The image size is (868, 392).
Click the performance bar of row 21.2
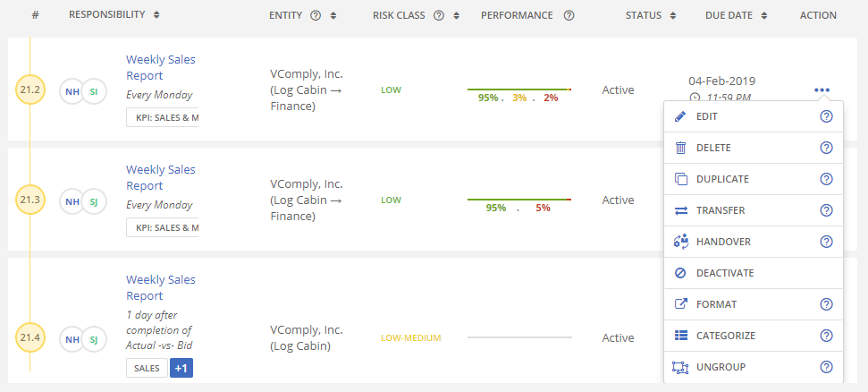519,89
